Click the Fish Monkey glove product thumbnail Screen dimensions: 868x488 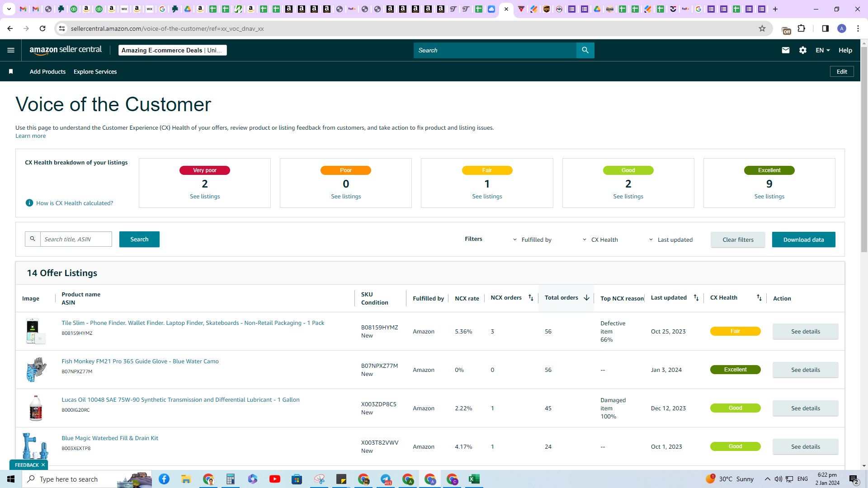[x=36, y=370]
